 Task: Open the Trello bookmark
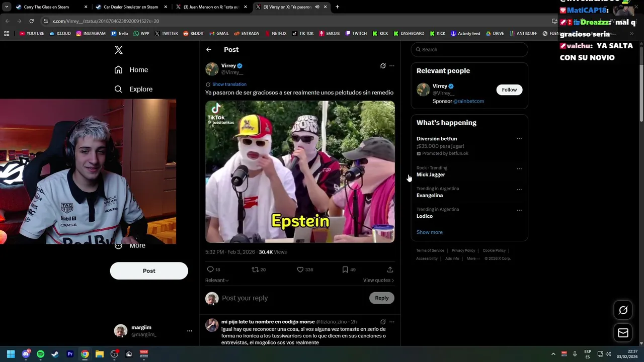(x=120, y=34)
